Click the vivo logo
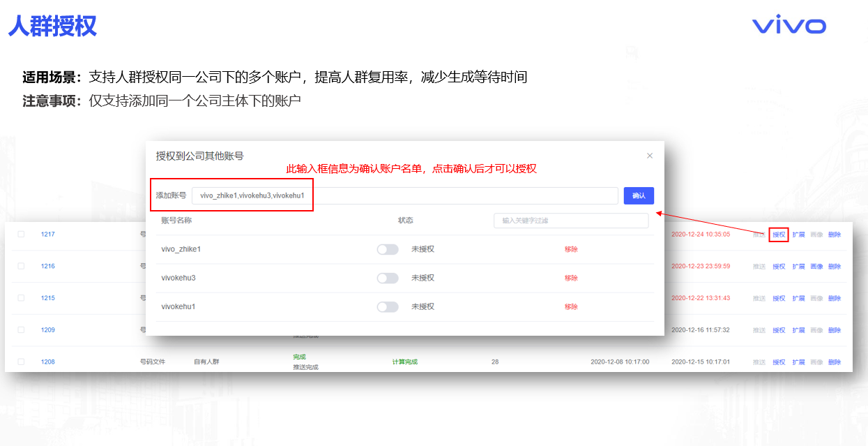Viewport: 868px width, 446px height. [x=789, y=26]
